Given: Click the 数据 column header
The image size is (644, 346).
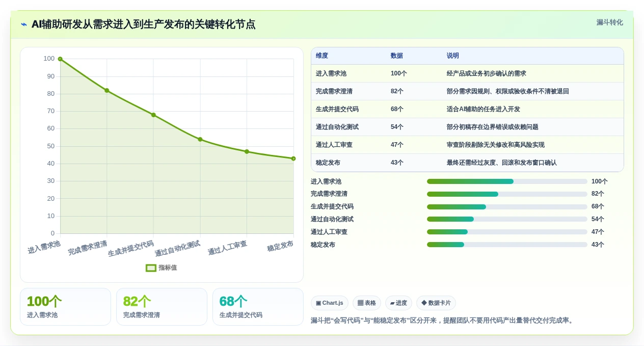Looking at the screenshot, I should pyautogui.click(x=396, y=56).
